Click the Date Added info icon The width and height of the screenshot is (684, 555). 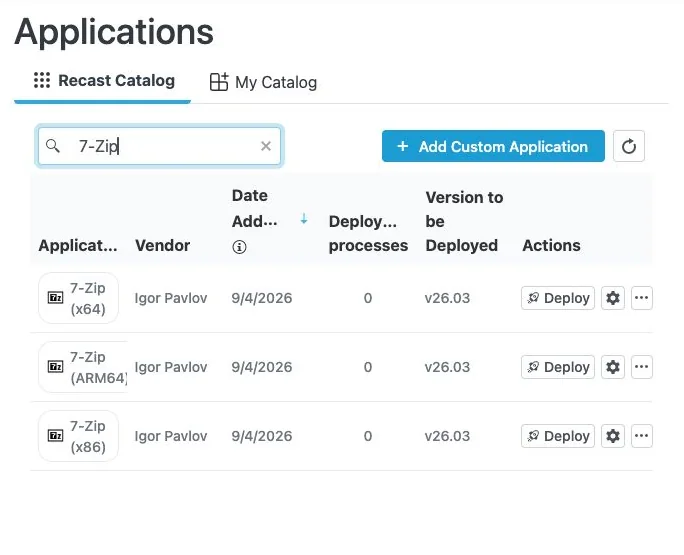(x=239, y=247)
